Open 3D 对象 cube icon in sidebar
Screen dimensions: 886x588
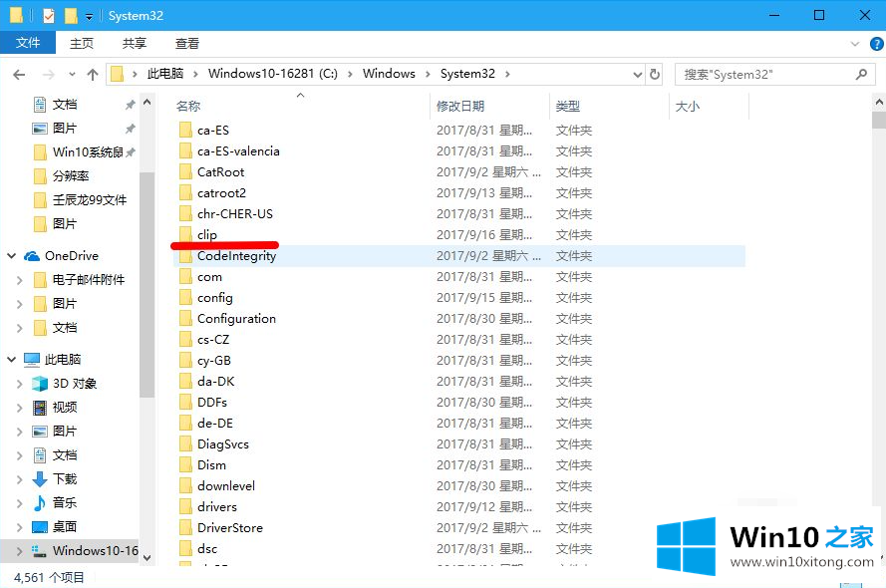tap(40, 384)
